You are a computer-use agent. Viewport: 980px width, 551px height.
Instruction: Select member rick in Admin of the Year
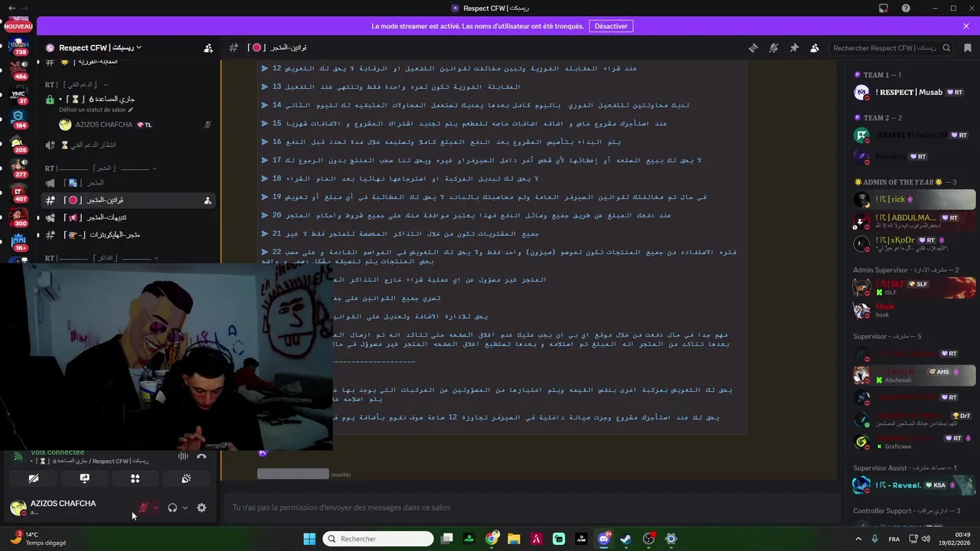915,200
